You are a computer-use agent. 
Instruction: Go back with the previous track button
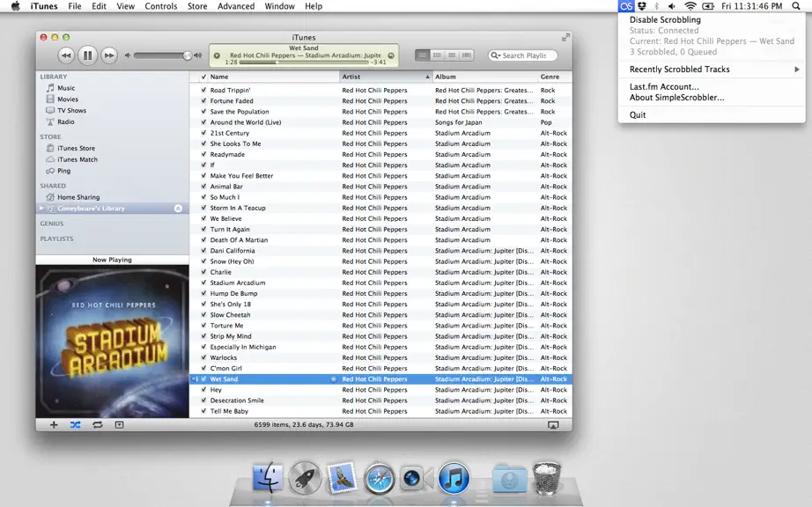[x=66, y=55]
